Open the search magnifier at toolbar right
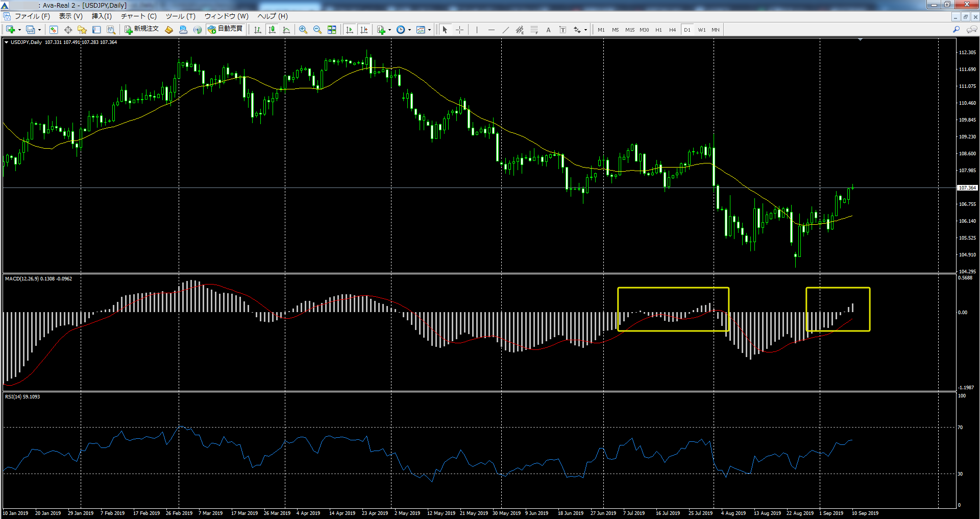Viewport: 980px width, 519px height. tap(956, 30)
